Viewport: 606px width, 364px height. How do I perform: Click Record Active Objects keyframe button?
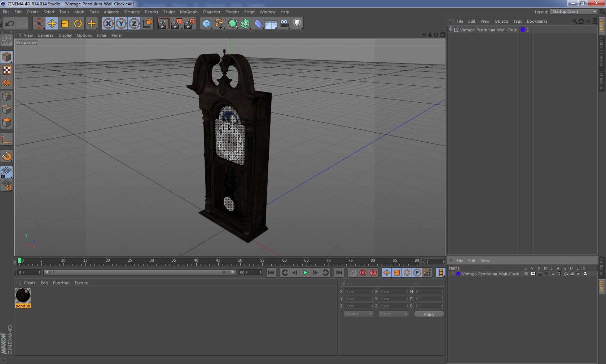click(x=353, y=272)
